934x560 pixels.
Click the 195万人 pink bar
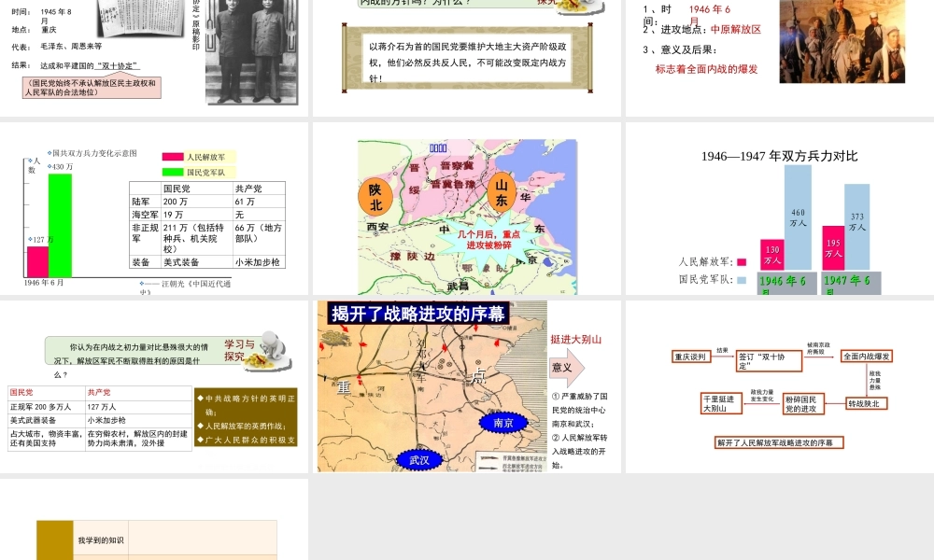tap(833, 248)
